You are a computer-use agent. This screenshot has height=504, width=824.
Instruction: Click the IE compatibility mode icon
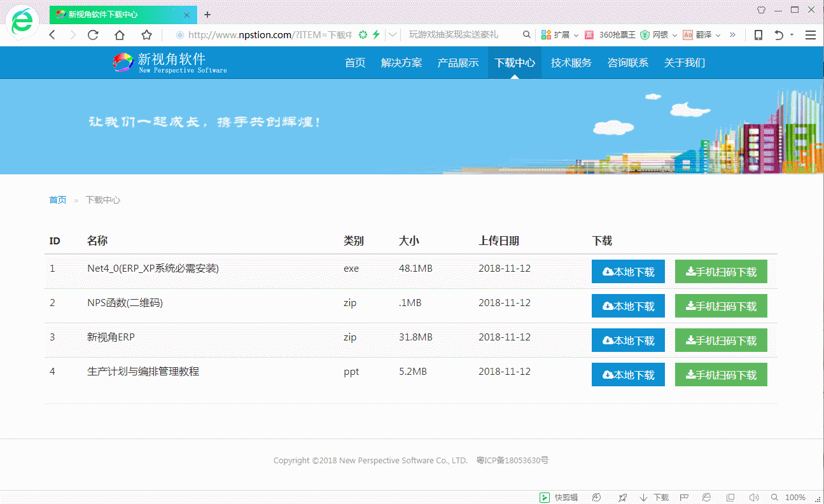(x=705, y=497)
